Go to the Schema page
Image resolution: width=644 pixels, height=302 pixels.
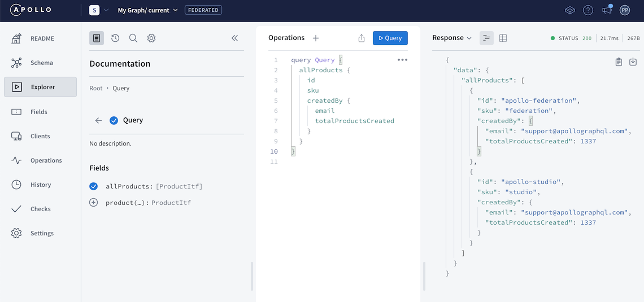point(40,63)
